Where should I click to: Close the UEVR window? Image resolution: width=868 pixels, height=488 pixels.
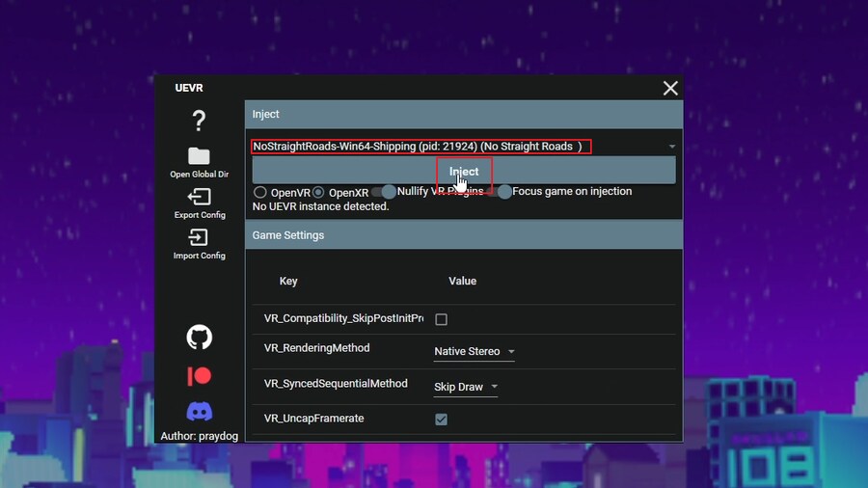670,88
